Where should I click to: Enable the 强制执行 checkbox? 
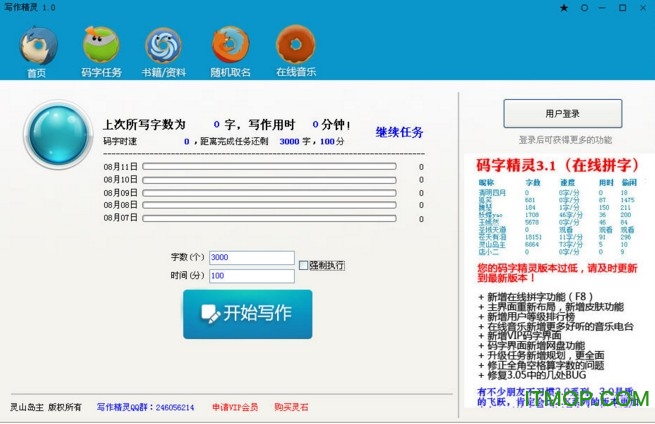pos(304,265)
